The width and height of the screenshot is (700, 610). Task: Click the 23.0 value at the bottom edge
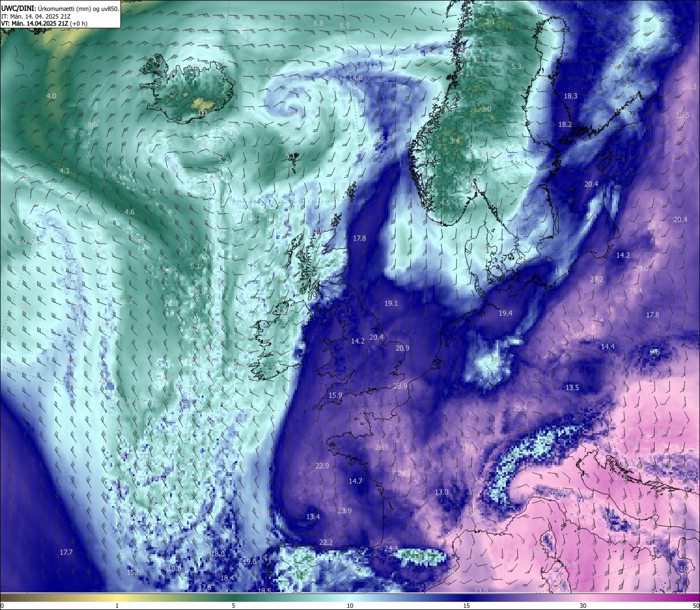[x=481, y=591]
